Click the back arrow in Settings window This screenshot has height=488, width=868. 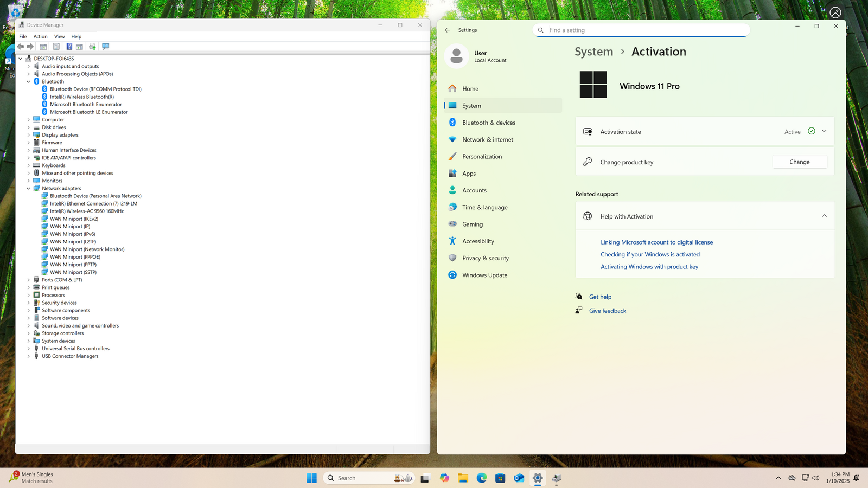(447, 30)
